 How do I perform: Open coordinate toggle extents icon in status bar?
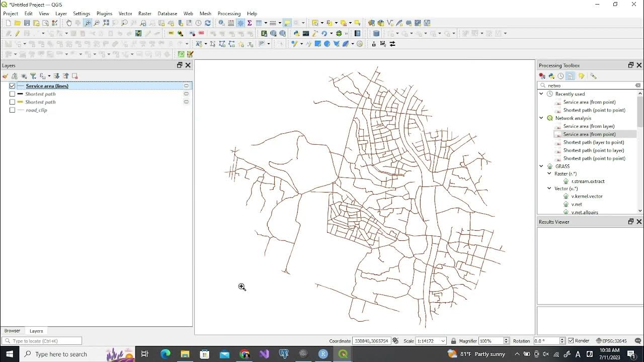point(395,341)
